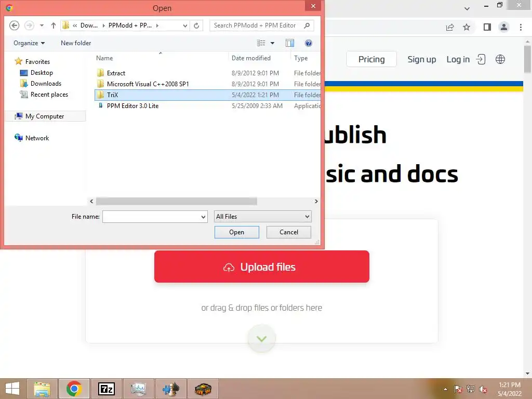The width and height of the screenshot is (532, 399).
Task: Open the Organize menu
Action: pos(29,43)
